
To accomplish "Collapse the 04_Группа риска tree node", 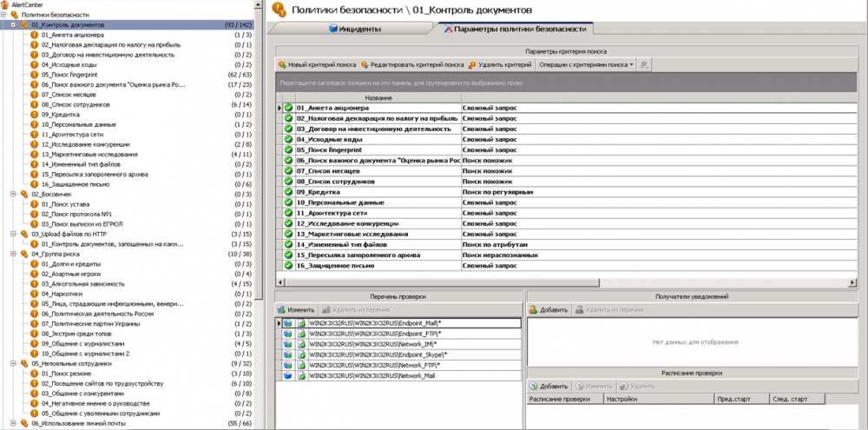I will click(x=14, y=254).
